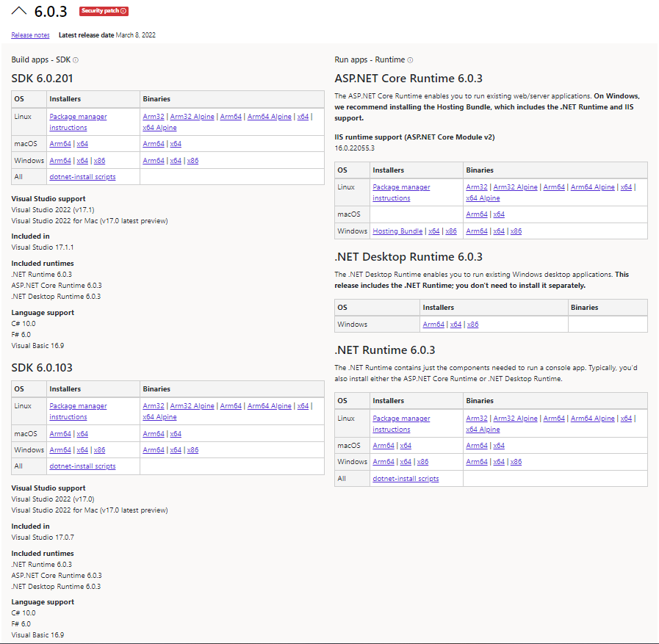
Task: Download SDK 6.0.201 Linux x64 binary
Action: click(303, 117)
